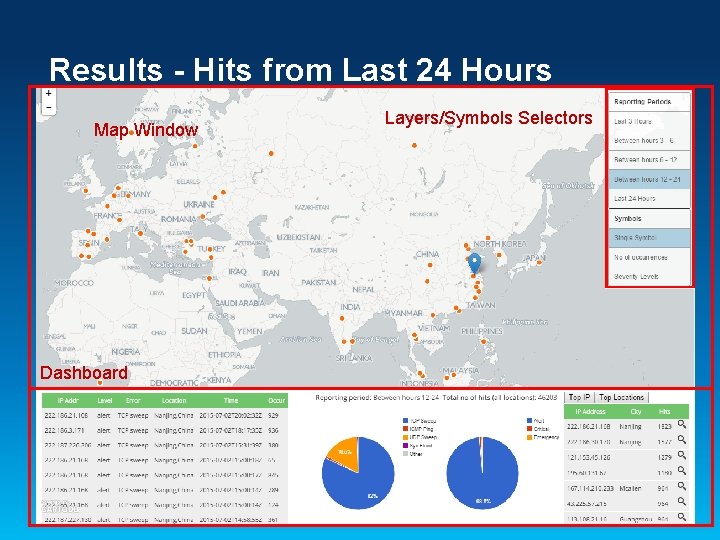720x540 pixels.
Task: Click the Hits column header
Action: click(x=664, y=411)
